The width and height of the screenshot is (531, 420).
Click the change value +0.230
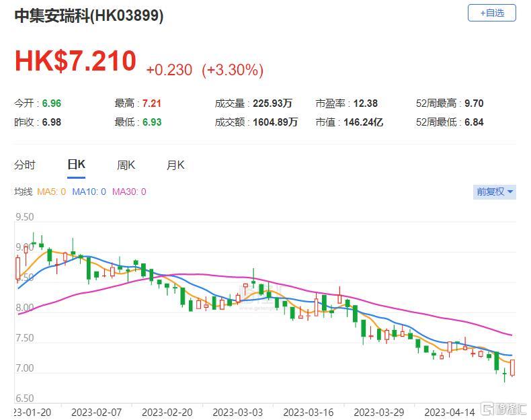[x=169, y=70]
